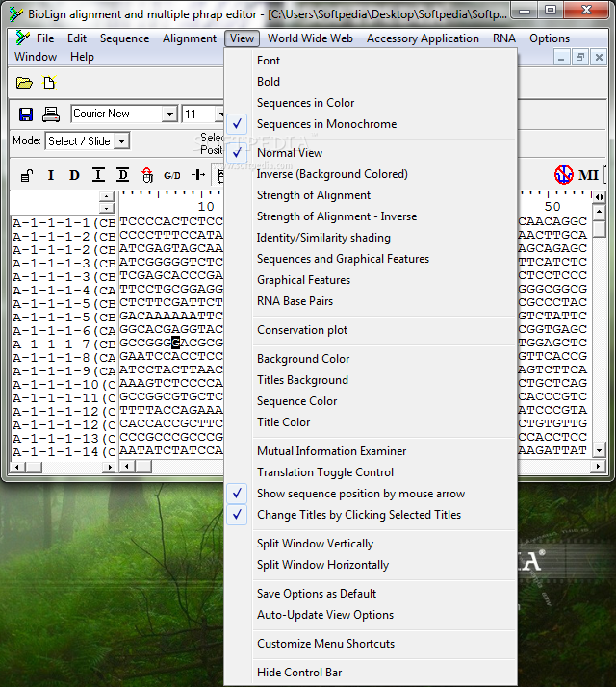
Task: Toggle Change Titles by Clicking Selected Titles
Action: click(x=359, y=515)
